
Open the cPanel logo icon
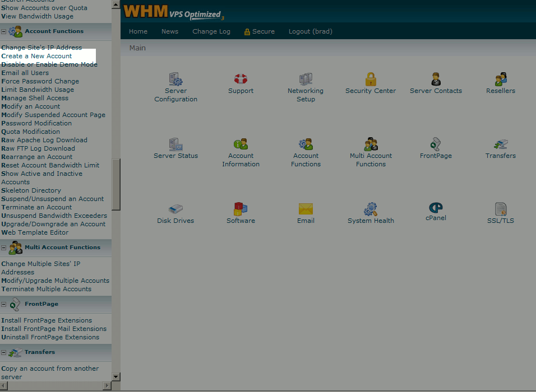pos(436,207)
